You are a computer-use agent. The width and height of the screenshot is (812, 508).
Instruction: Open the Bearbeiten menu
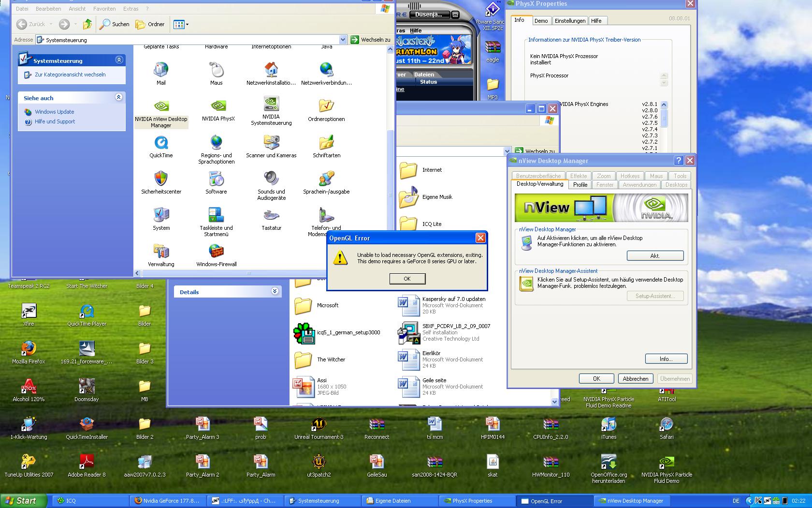point(48,9)
